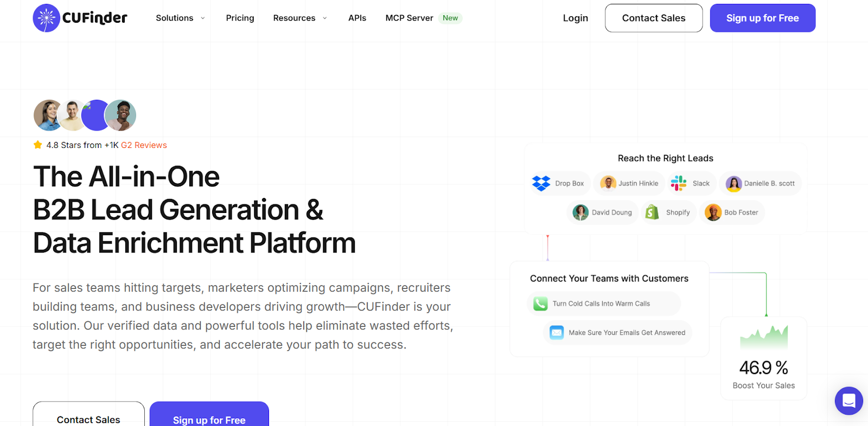Image resolution: width=868 pixels, height=426 pixels.
Task: Click the yellow rating star icon
Action: pos(38,145)
